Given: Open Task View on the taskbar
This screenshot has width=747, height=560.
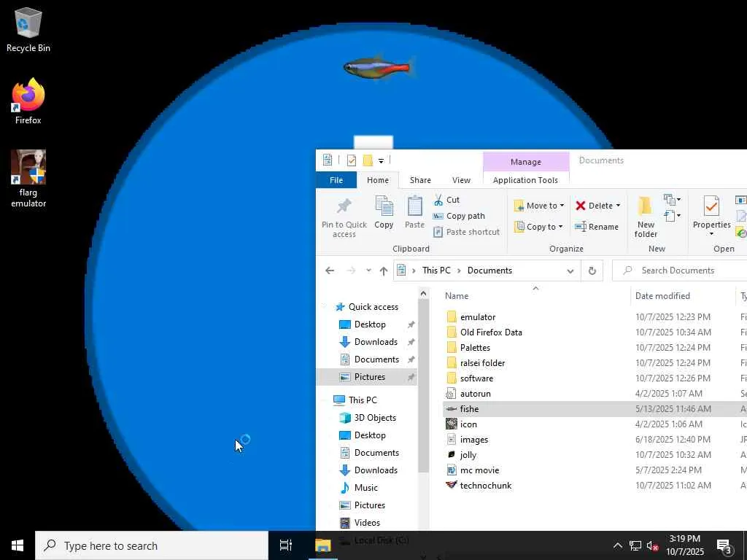Looking at the screenshot, I should pyautogui.click(x=285, y=545).
